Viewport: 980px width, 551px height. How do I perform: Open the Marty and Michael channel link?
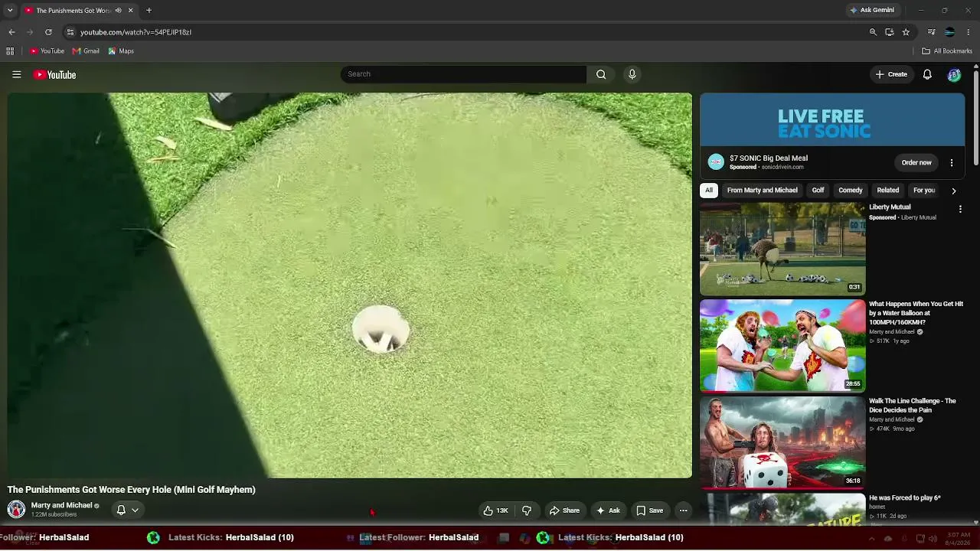(61, 505)
